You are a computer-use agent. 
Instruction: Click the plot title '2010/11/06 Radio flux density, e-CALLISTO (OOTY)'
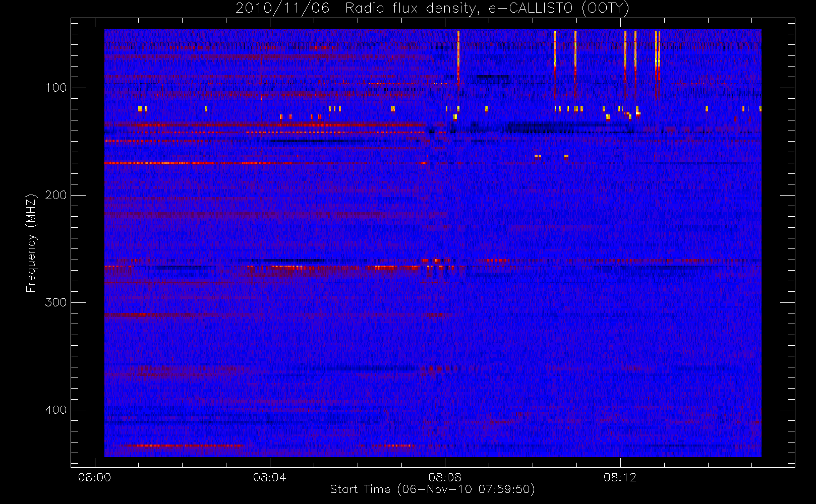click(432, 8)
